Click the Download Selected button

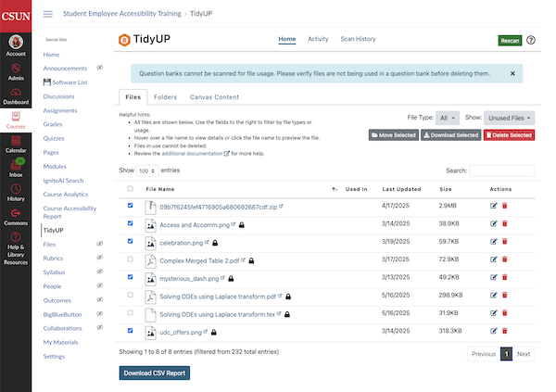451,135
